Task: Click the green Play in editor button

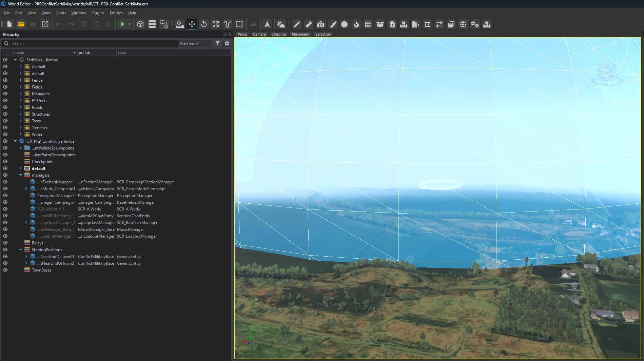Action: 122,24
